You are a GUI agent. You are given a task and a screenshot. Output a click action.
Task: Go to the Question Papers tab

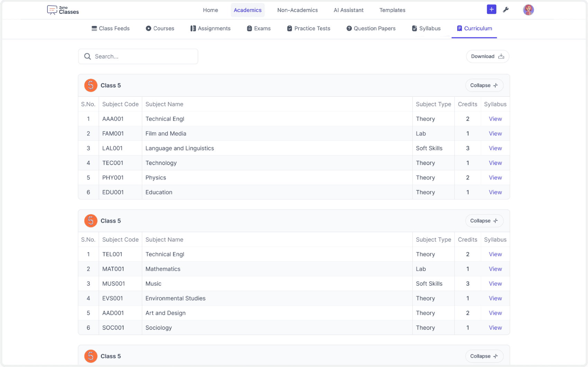[371, 28]
